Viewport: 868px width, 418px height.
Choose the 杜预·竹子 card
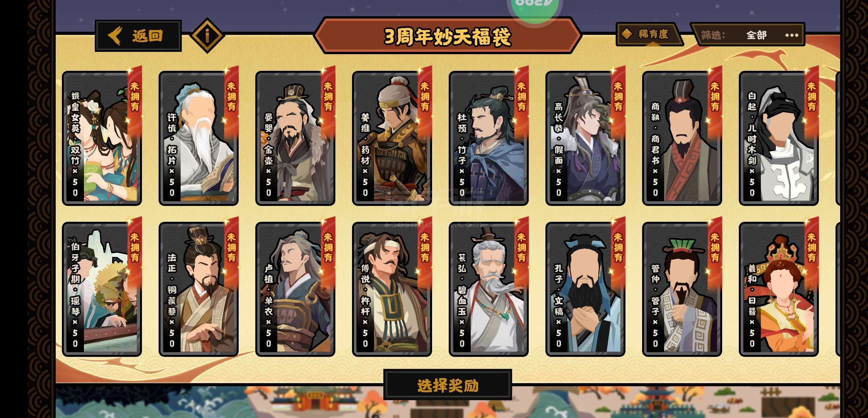[489, 138]
